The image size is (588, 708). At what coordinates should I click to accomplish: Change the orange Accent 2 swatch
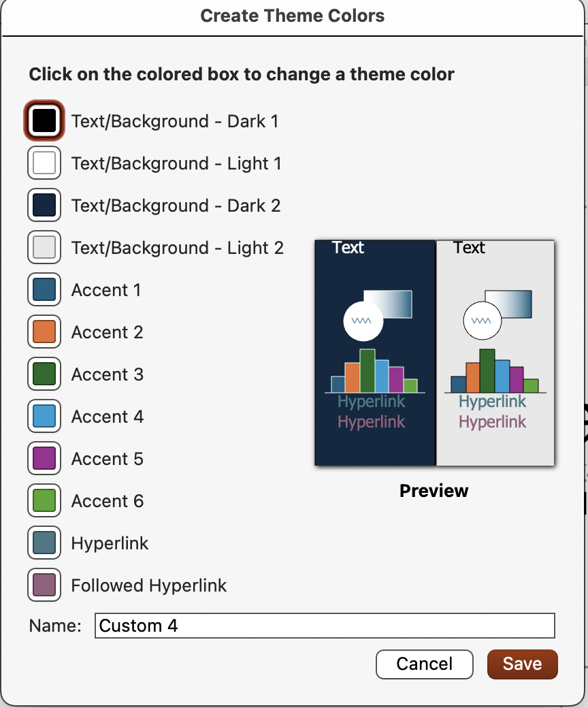point(44,332)
